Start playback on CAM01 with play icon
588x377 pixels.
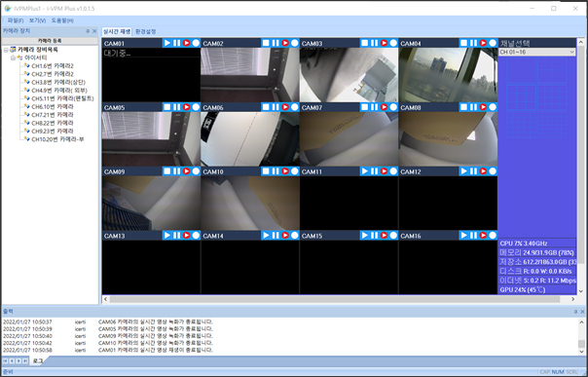[x=167, y=43]
